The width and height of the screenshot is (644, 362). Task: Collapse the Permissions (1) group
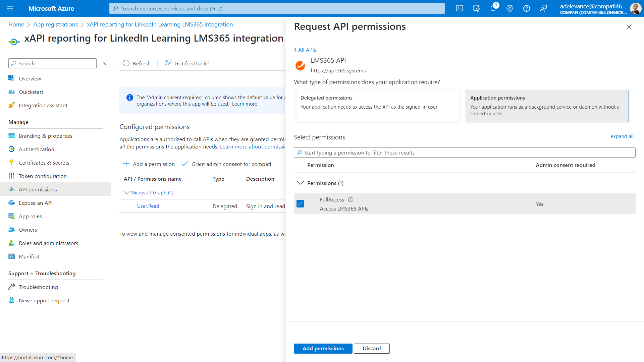click(x=301, y=183)
